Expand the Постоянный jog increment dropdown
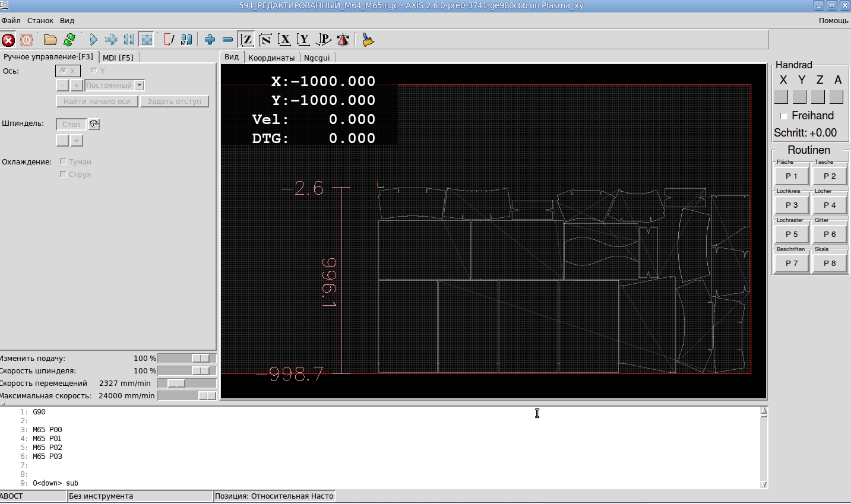Screen dimensions: 851x504 pyautogui.click(x=139, y=85)
